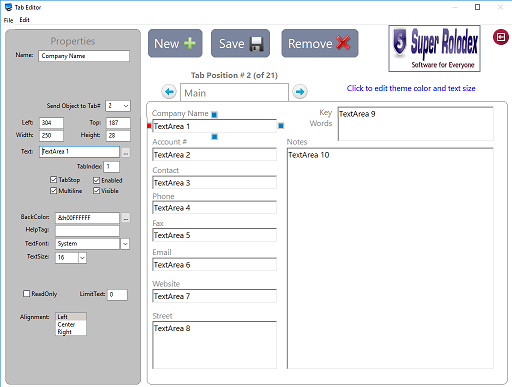Expand the TextSize dropdown arrow
Image resolution: width=512 pixels, height=387 pixels.
[x=82, y=258]
